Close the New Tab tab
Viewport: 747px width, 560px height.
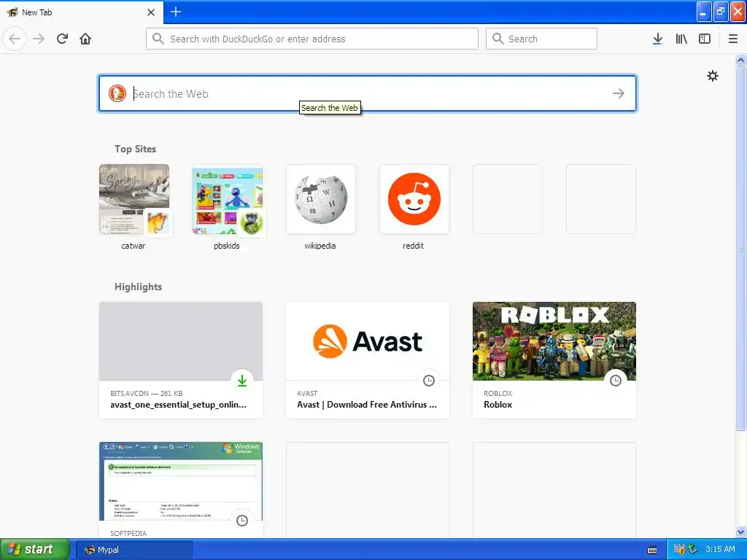point(151,12)
